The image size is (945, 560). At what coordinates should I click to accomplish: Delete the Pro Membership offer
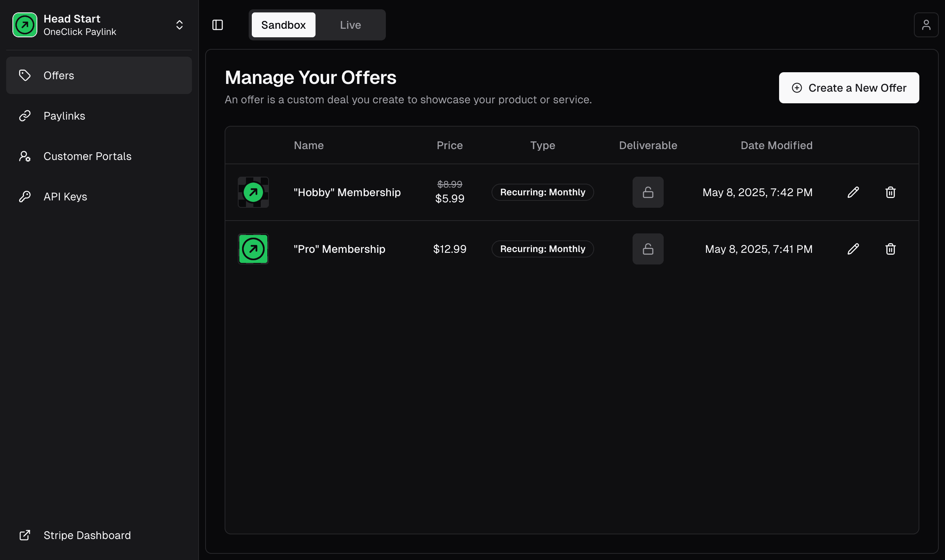[x=891, y=249]
